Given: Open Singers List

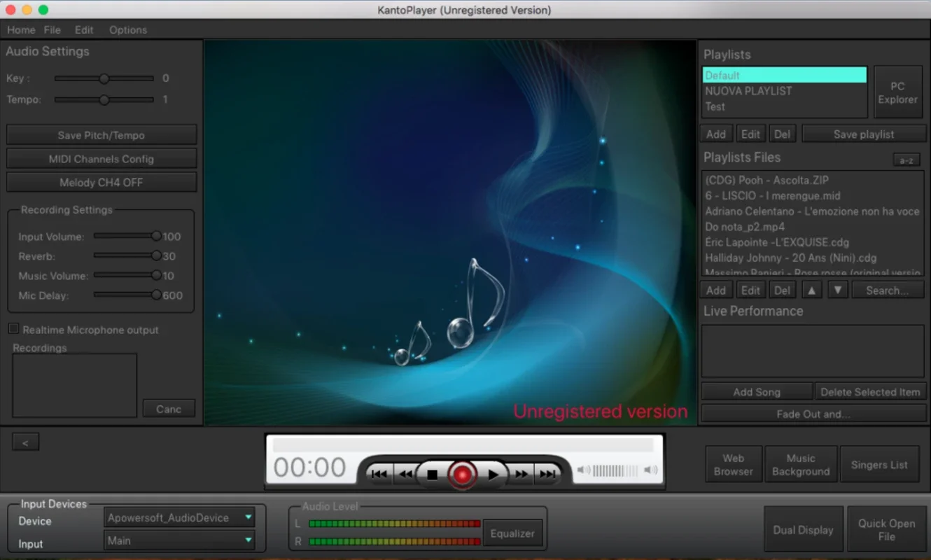Looking at the screenshot, I should click(879, 465).
